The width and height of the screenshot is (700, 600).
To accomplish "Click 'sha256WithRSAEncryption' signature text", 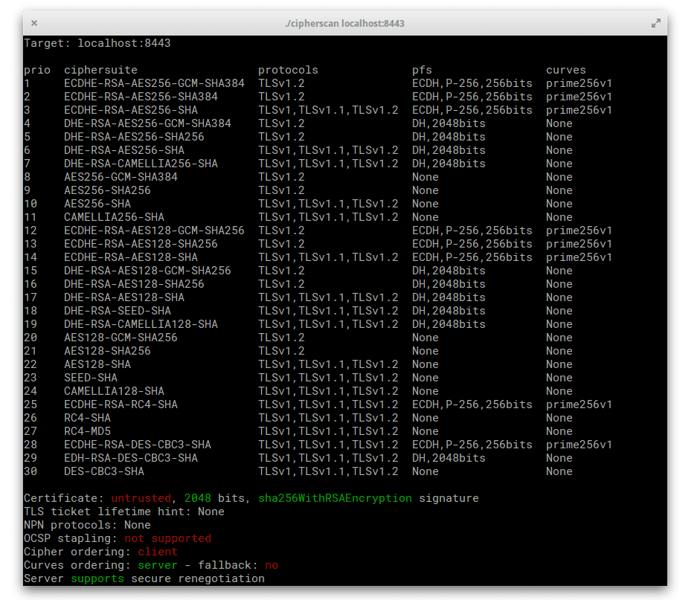I will point(335,498).
